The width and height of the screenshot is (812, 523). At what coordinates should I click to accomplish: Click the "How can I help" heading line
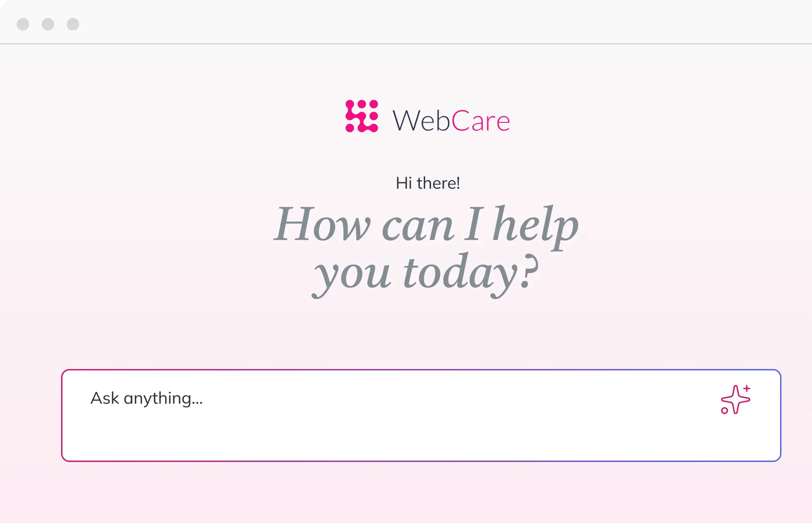point(426,224)
